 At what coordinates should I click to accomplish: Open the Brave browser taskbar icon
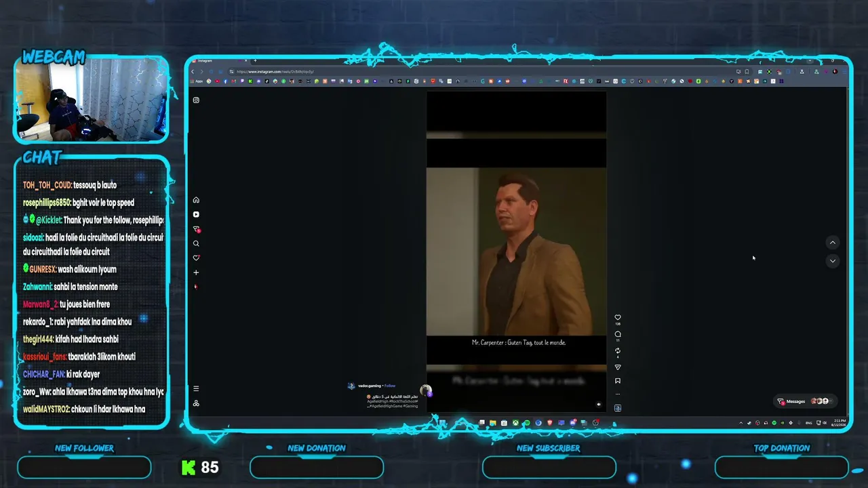point(550,423)
